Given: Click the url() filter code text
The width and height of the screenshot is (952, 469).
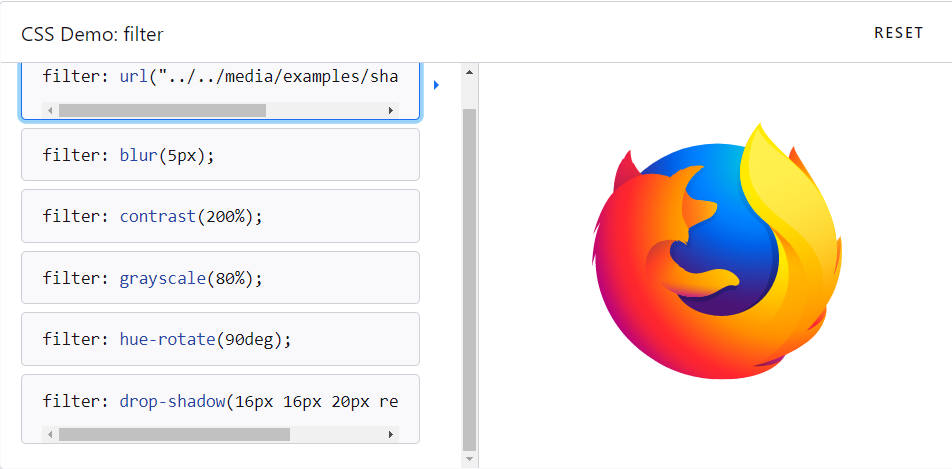Looking at the screenshot, I should point(220,78).
